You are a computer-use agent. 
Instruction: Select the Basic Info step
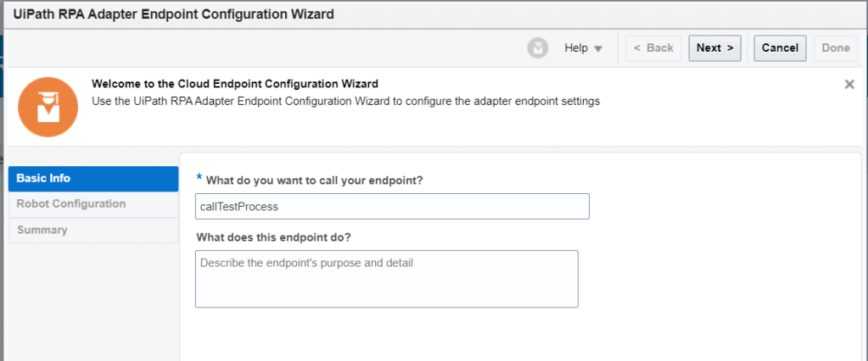tap(93, 179)
